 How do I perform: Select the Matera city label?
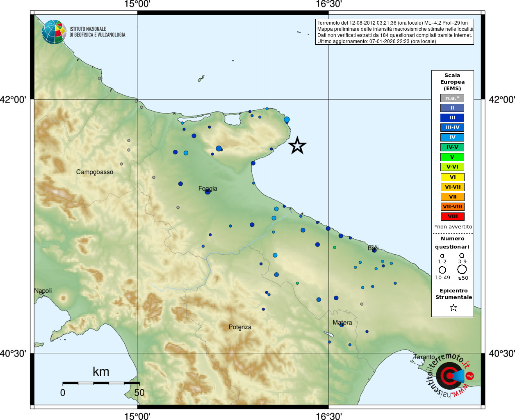click(342, 322)
